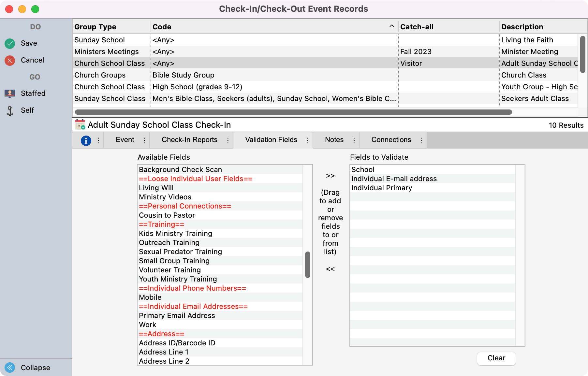Switch to the Connections tab
Screen dimensions: 588x376
[x=390, y=140]
